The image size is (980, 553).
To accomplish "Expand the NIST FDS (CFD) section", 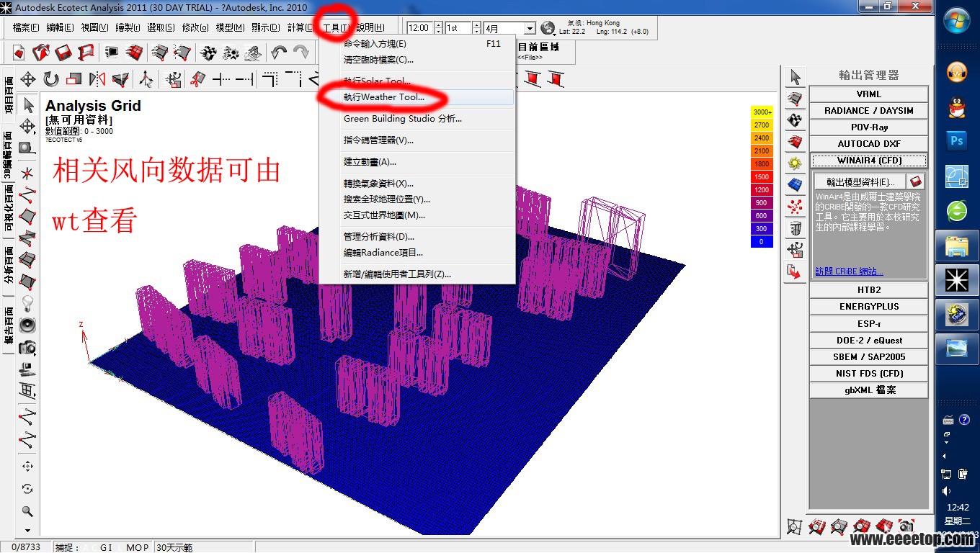I will (868, 374).
